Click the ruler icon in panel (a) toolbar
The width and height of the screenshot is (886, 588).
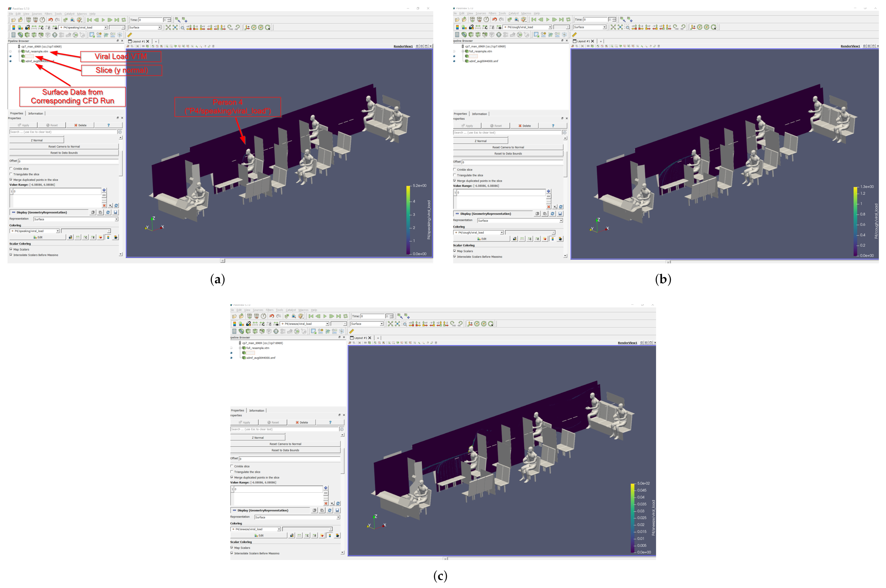pyautogui.click(x=130, y=35)
